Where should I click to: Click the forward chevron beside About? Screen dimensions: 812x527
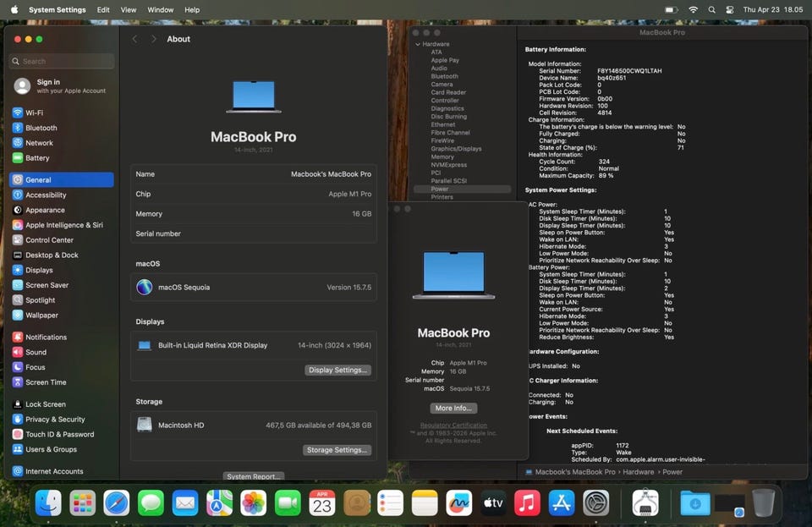[x=153, y=39]
